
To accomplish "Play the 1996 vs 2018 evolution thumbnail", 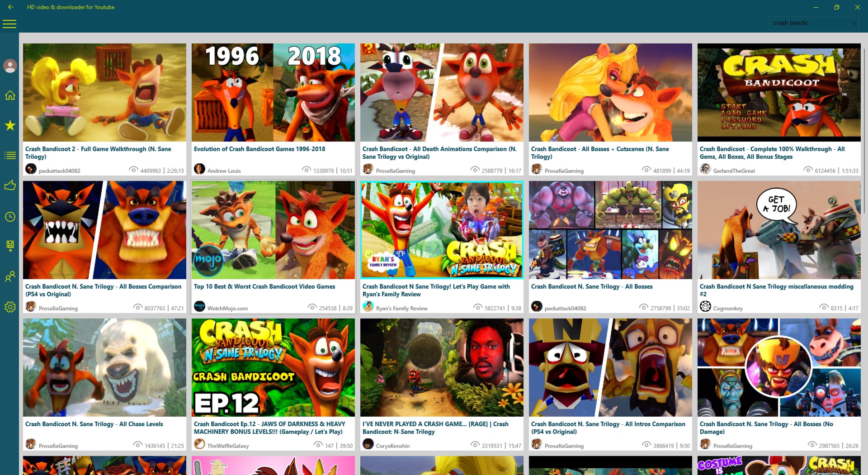I will click(x=273, y=93).
